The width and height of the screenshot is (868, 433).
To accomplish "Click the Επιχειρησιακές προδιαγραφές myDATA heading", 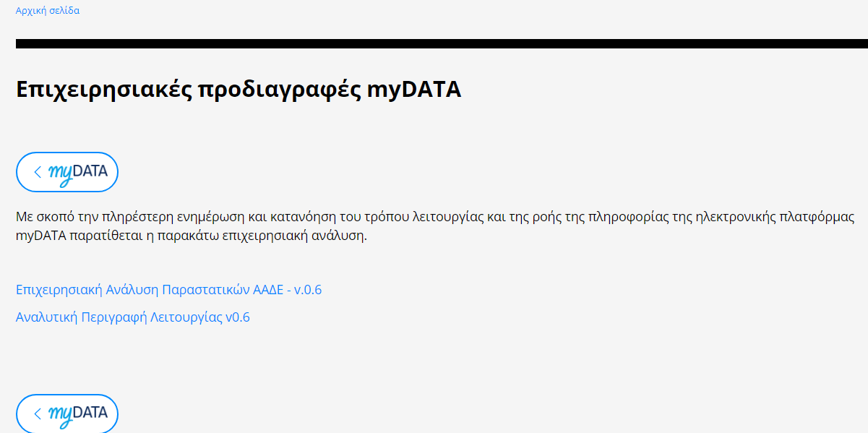I will click(x=239, y=90).
